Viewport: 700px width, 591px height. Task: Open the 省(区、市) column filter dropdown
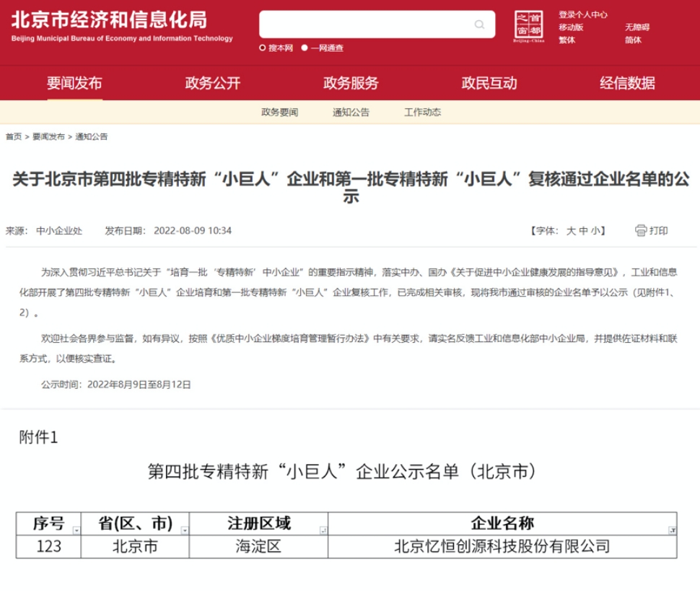[184, 530]
